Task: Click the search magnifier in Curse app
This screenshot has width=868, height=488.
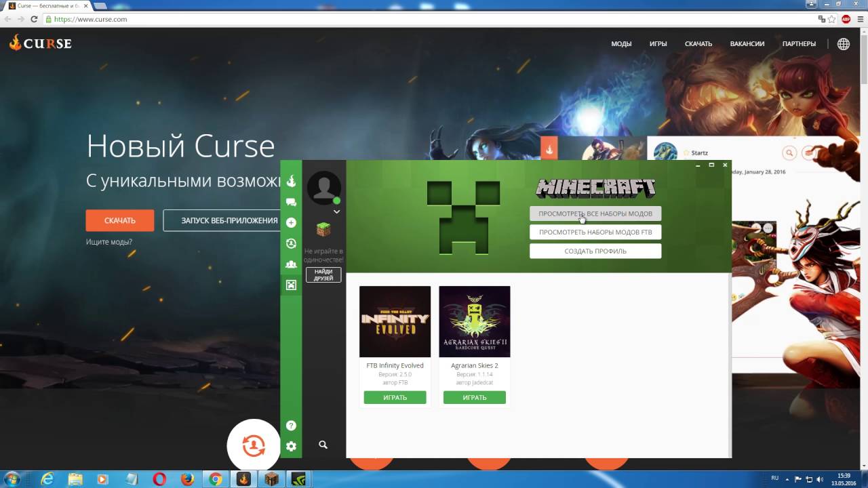Action: pos(323,445)
